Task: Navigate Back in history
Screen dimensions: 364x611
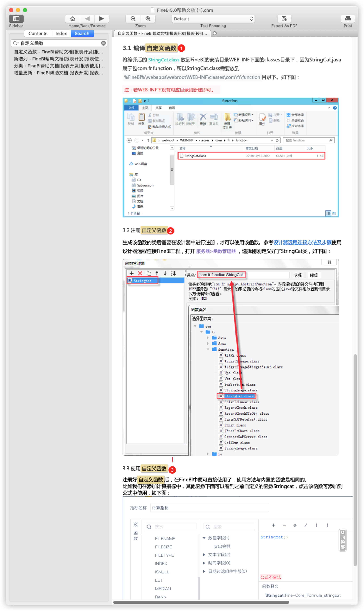Action: (87, 19)
